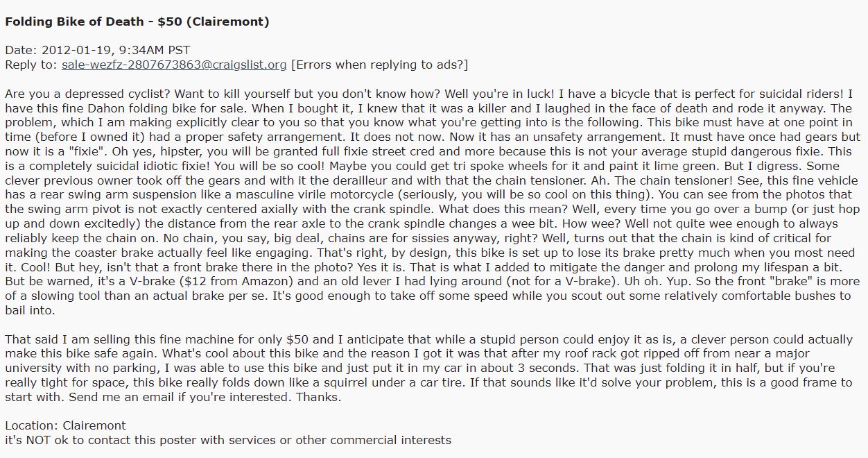The width and height of the screenshot is (868, 458).
Task: Open the 'Errors when replying to ads?' link
Action: 380,65
